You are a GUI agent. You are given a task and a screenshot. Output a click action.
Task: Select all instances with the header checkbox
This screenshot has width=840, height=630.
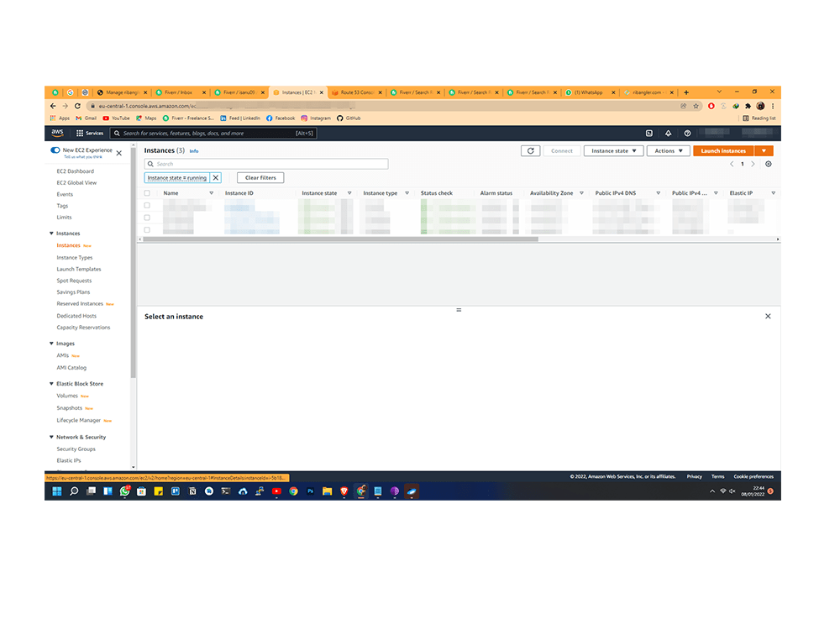click(x=146, y=192)
